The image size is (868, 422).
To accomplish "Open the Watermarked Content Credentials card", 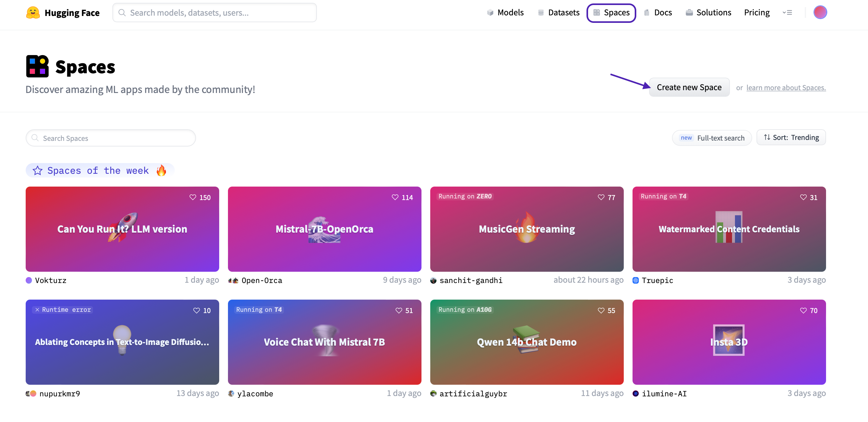I will [729, 229].
